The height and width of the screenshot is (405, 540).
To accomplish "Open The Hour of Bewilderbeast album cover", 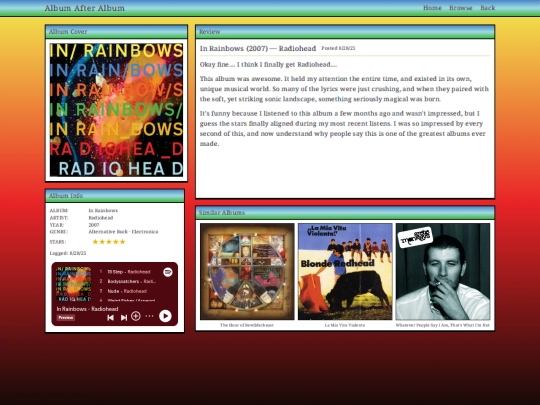I will click(247, 271).
